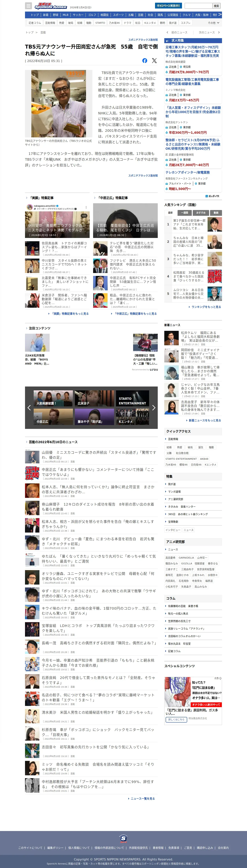Open STARTO ENTERTAINMENT carousel tile
247x868 pixels.
(132, 398)
